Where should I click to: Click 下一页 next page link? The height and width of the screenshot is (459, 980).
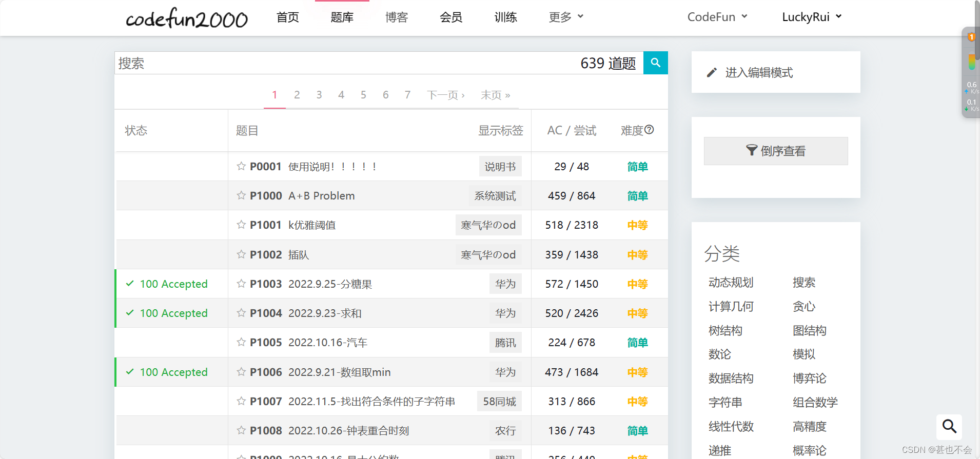coord(445,95)
